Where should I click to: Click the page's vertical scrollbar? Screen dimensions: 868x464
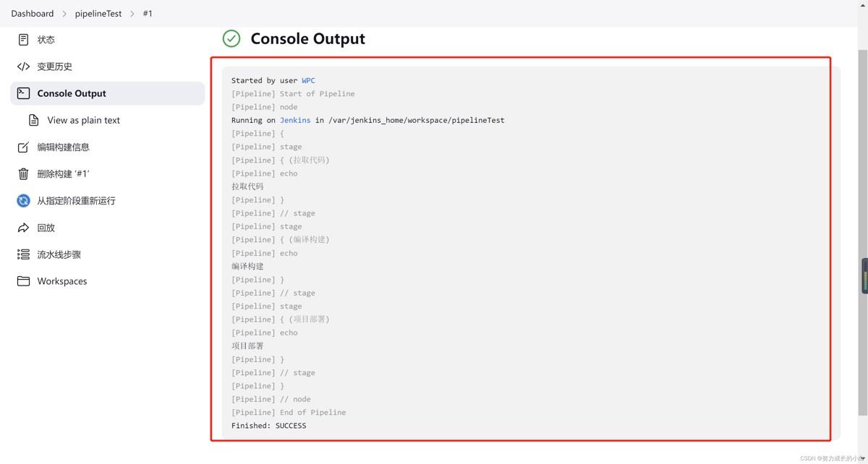point(864,217)
